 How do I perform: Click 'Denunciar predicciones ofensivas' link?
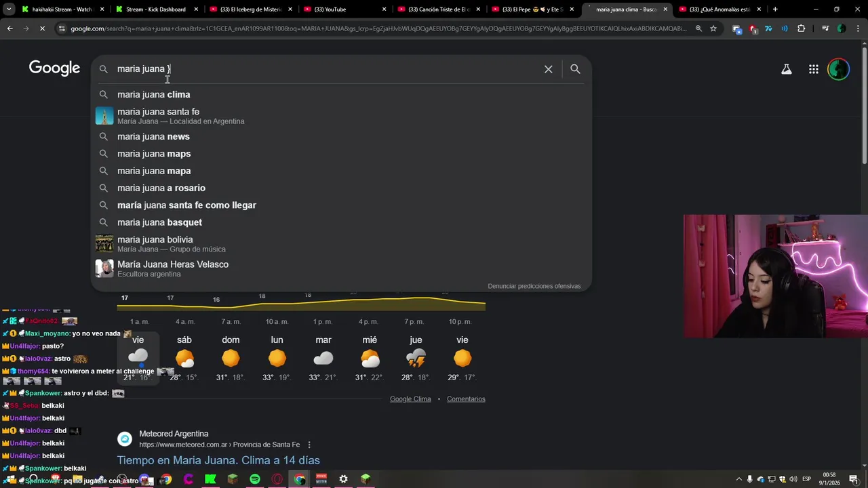(534, 286)
